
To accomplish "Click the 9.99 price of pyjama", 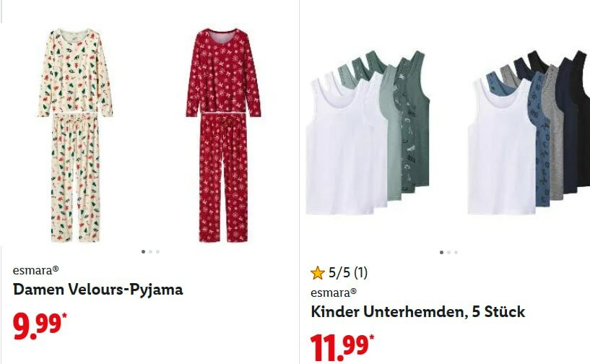I will point(38,326).
